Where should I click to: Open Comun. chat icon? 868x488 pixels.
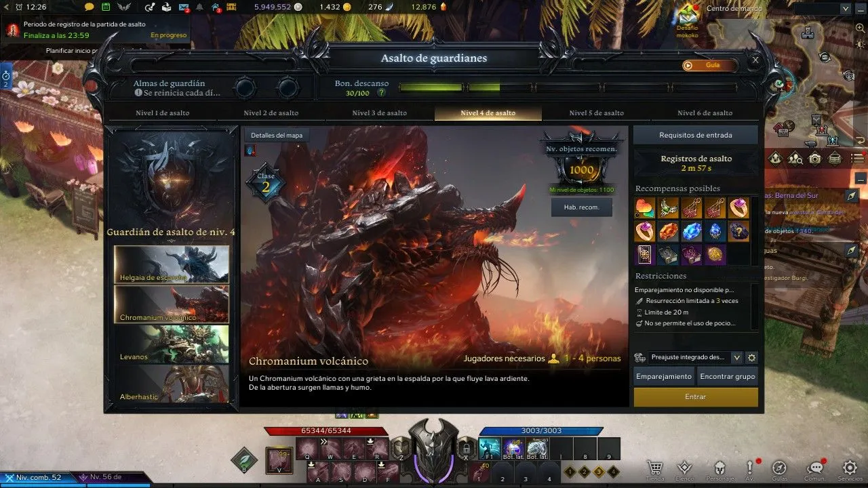[814, 468]
